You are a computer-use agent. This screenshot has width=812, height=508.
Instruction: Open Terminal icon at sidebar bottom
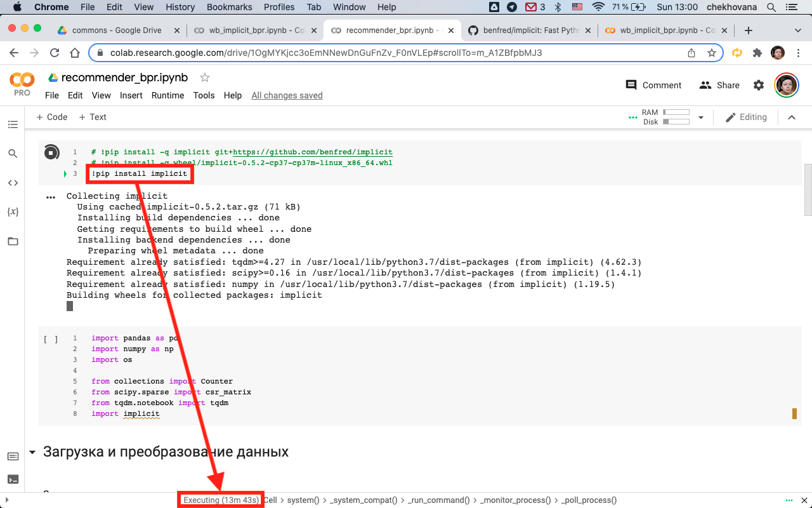coord(13,479)
